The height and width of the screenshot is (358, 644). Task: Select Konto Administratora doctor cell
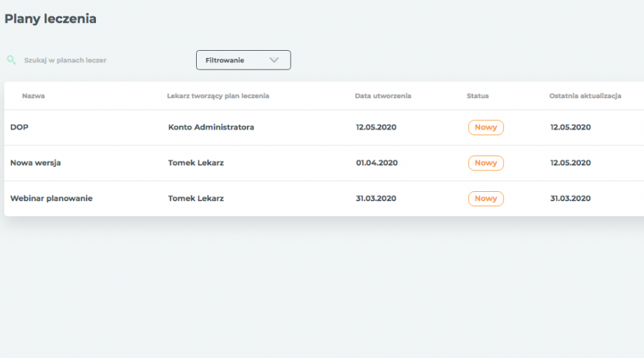(211, 127)
